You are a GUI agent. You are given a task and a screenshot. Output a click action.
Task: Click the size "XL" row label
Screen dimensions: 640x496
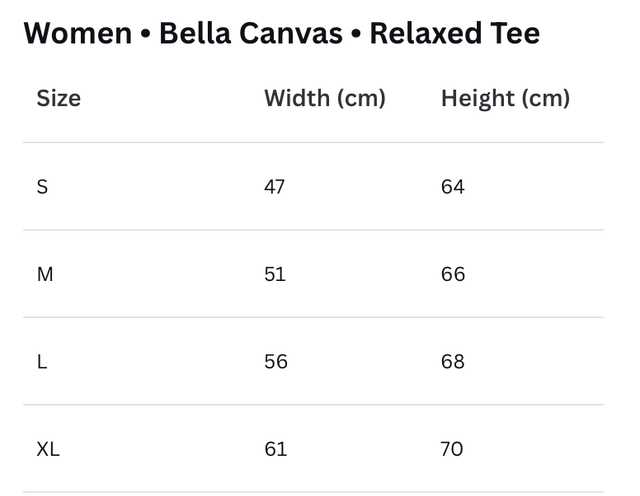(x=48, y=449)
